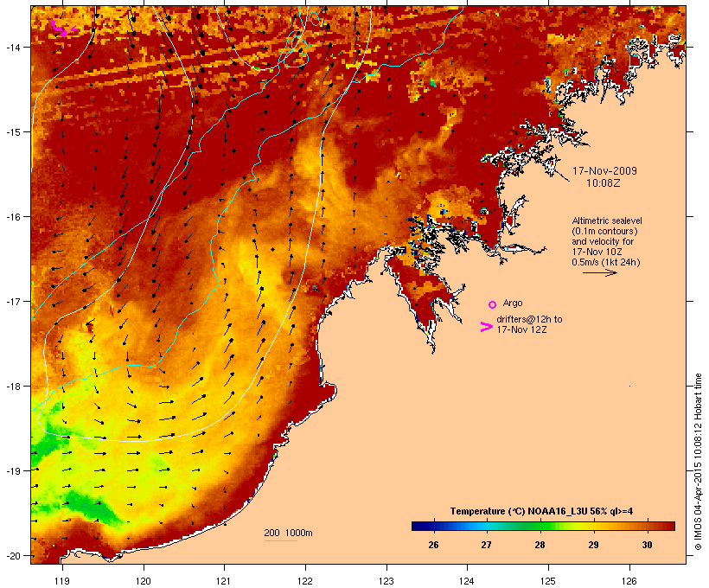The width and height of the screenshot is (709, 588).
Task: Click the '-18' latitude axis label
Action: [12, 386]
